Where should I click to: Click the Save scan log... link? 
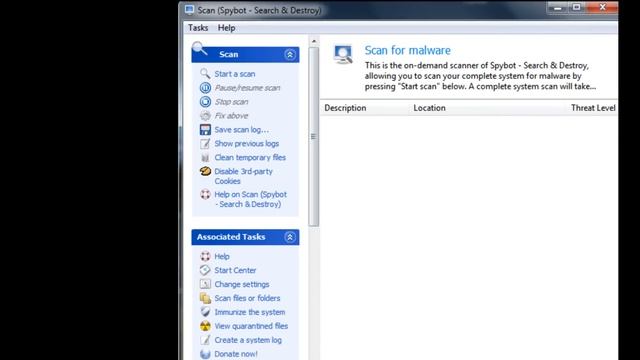click(x=242, y=129)
